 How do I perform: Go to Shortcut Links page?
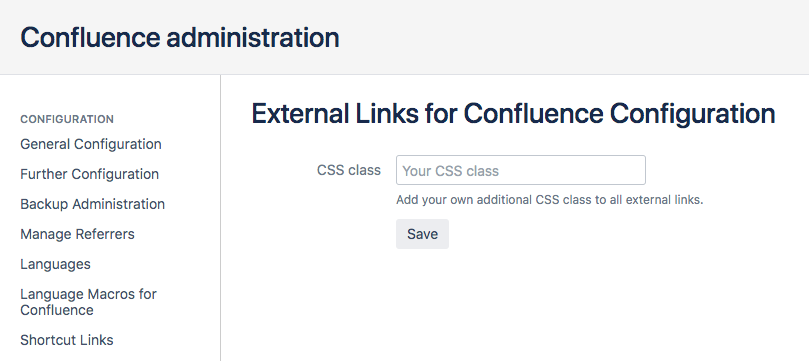[x=67, y=340]
